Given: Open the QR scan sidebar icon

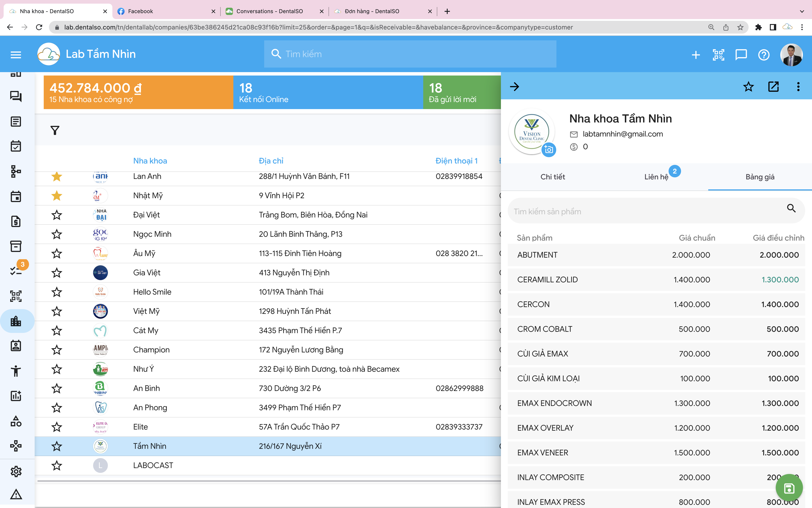Looking at the screenshot, I should [16, 296].
